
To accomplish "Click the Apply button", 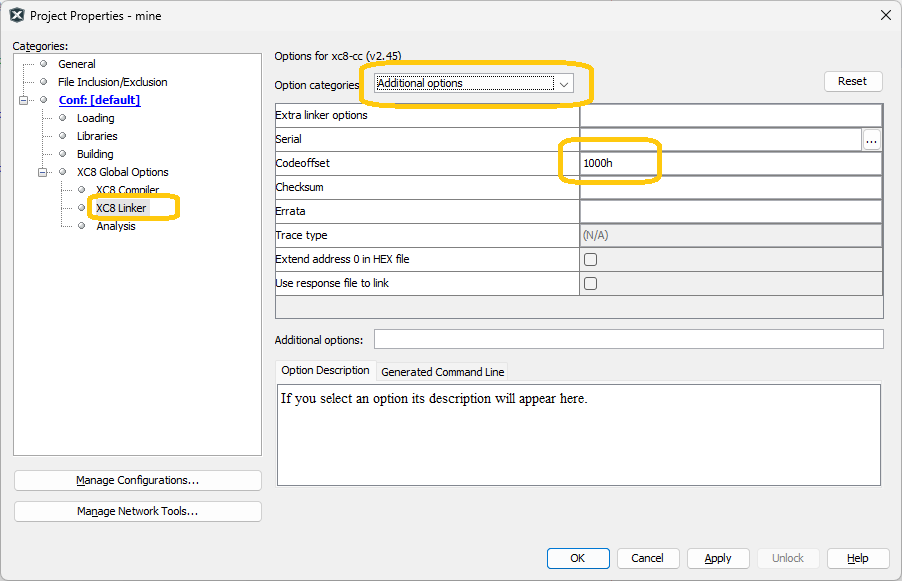I will [718, 559].
